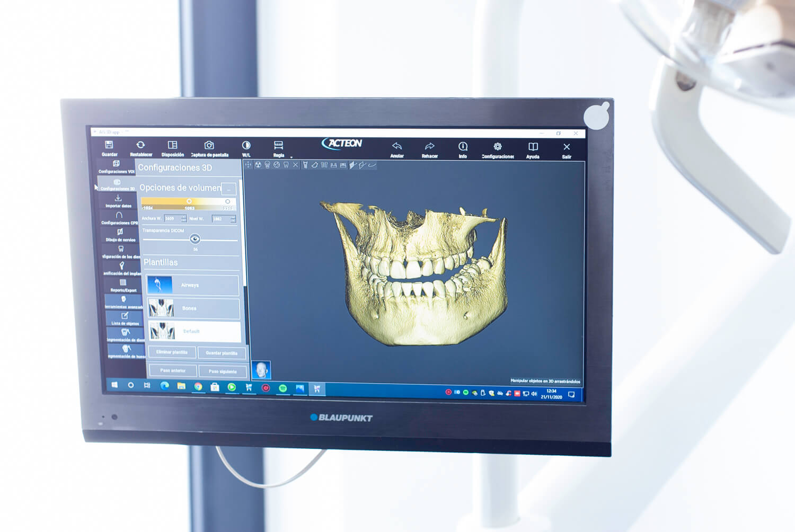Increase Anchura W. value with stepper

184,216
